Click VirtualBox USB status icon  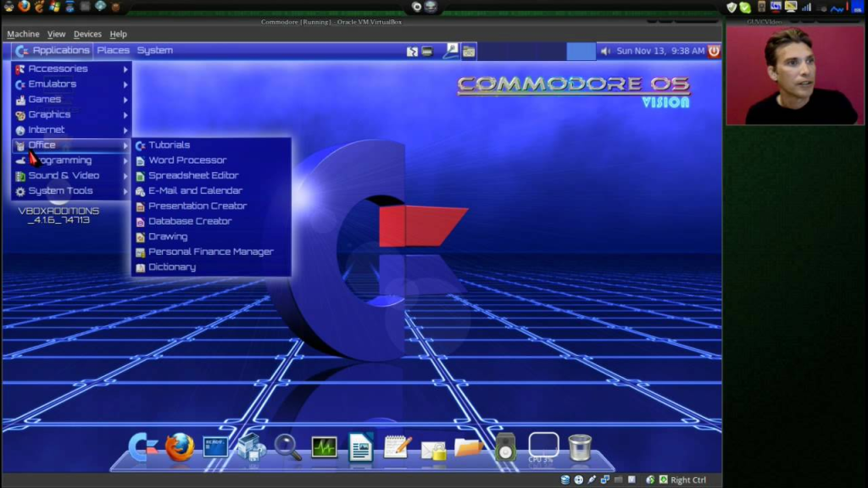pyautogui.click(x=592, y=480)
